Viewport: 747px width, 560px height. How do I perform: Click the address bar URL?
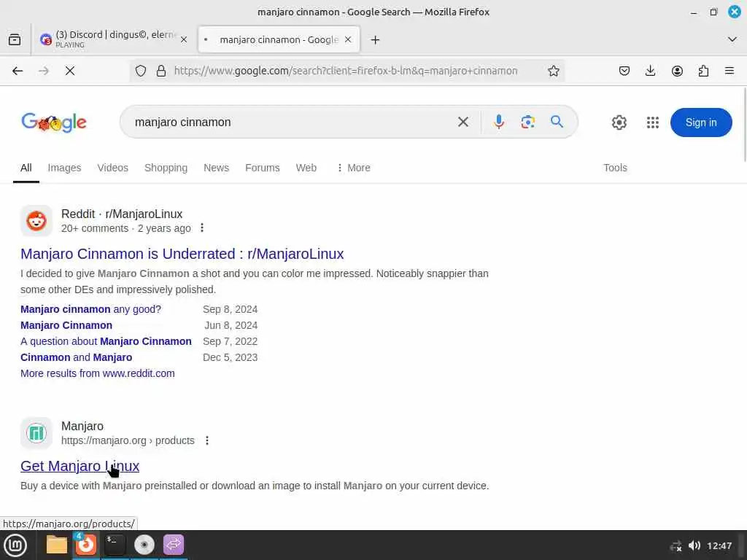(x=345, y=71)
